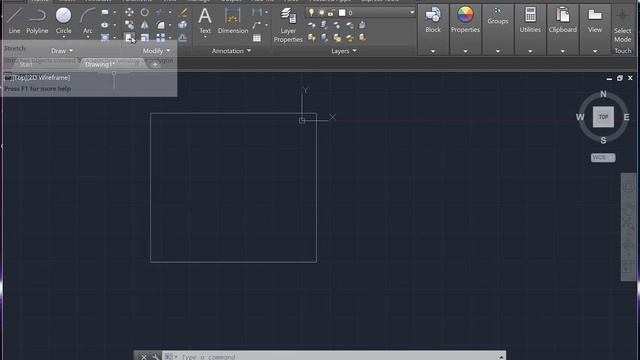
Task: Switch to the Start file tab
Action: coord(25,64)
